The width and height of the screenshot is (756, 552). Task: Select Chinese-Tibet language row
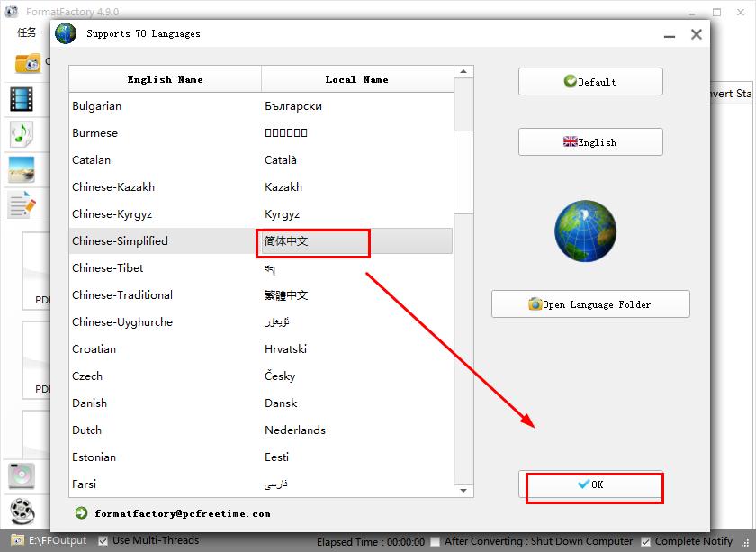(x=261, y=268)
